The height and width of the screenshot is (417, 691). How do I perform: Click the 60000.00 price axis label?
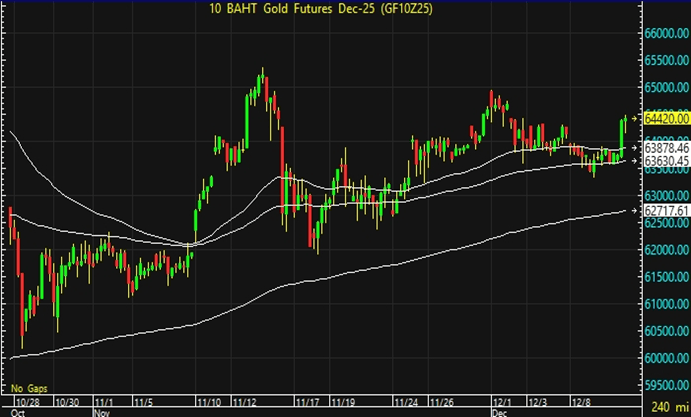[664, 358]
